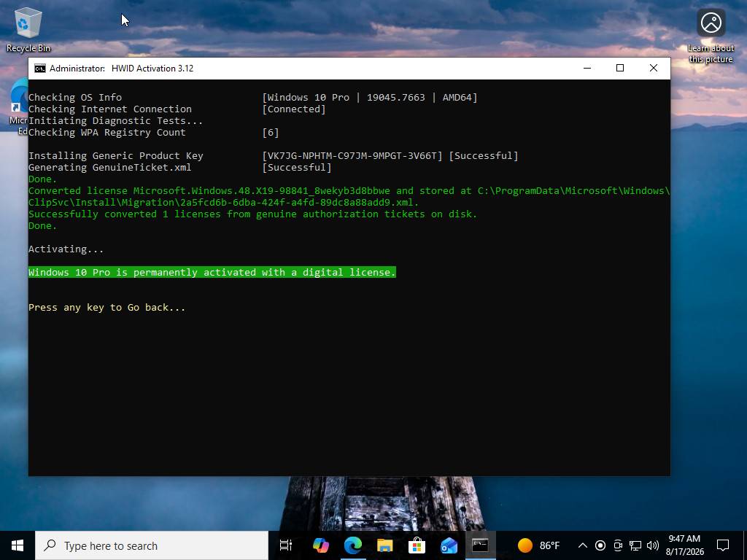Image resolution: width=747 pixels, height=560 pixels.
Task: Click "Checking WPA Registry Count" line
Action: pos(107,133)
